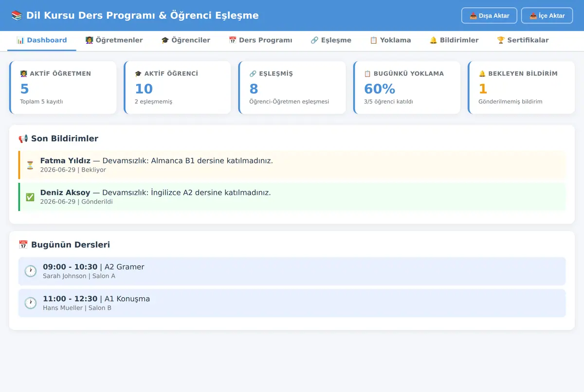Click the "Hans Mueller | Salon B" text
584x392 pixels.
click(x=77, y=308)
